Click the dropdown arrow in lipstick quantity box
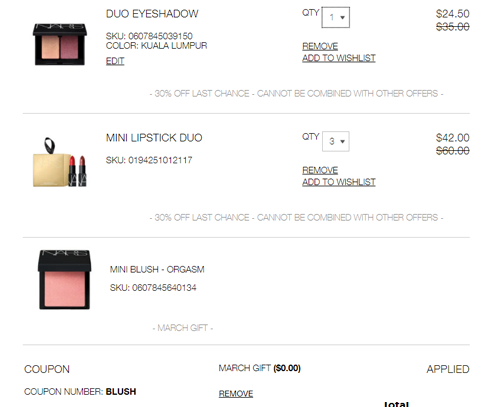 pos(342,142)
